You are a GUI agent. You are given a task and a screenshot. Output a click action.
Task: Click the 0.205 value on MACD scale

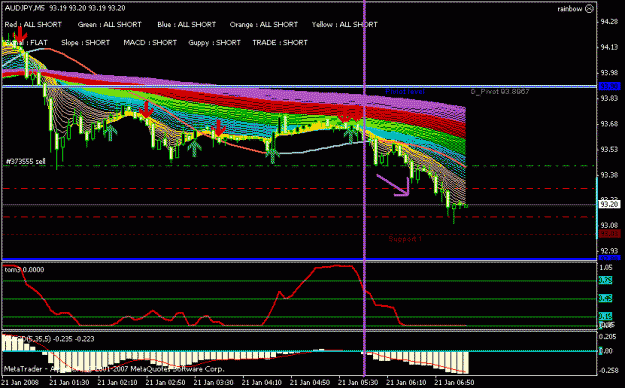tap(607, 337)
